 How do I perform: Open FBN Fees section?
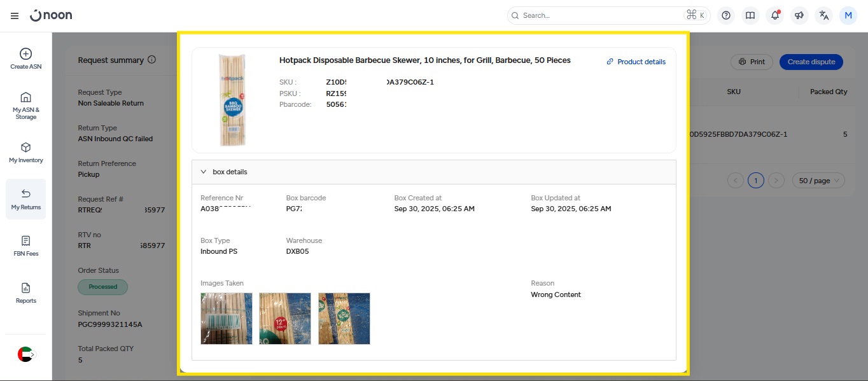click(25, 246)
